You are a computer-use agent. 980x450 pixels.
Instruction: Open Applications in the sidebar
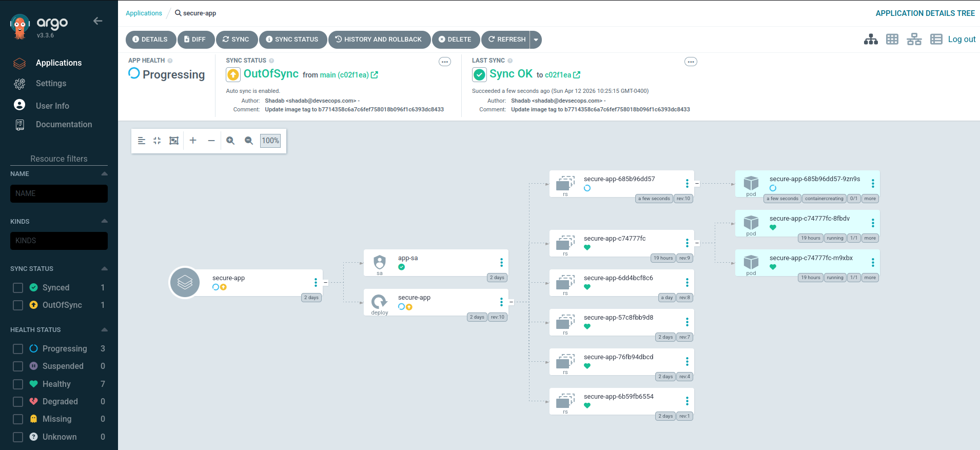tap(58, 63)
